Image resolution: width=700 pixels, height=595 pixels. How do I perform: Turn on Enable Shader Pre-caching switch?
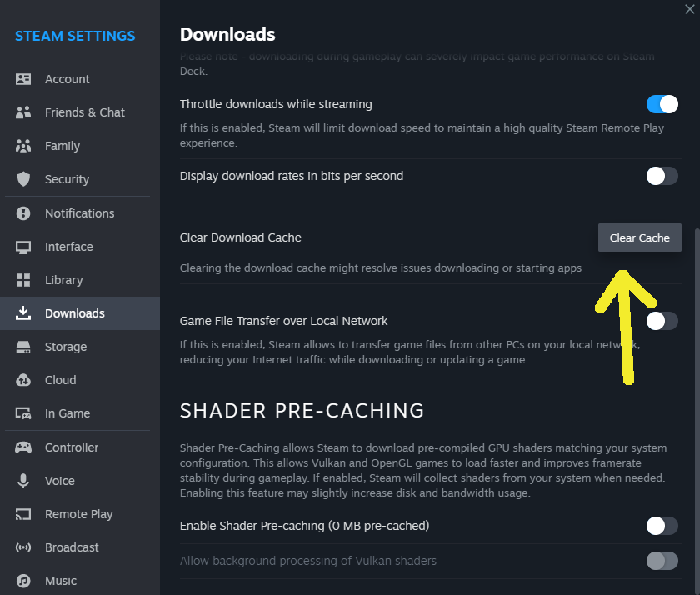pos(662,526)
